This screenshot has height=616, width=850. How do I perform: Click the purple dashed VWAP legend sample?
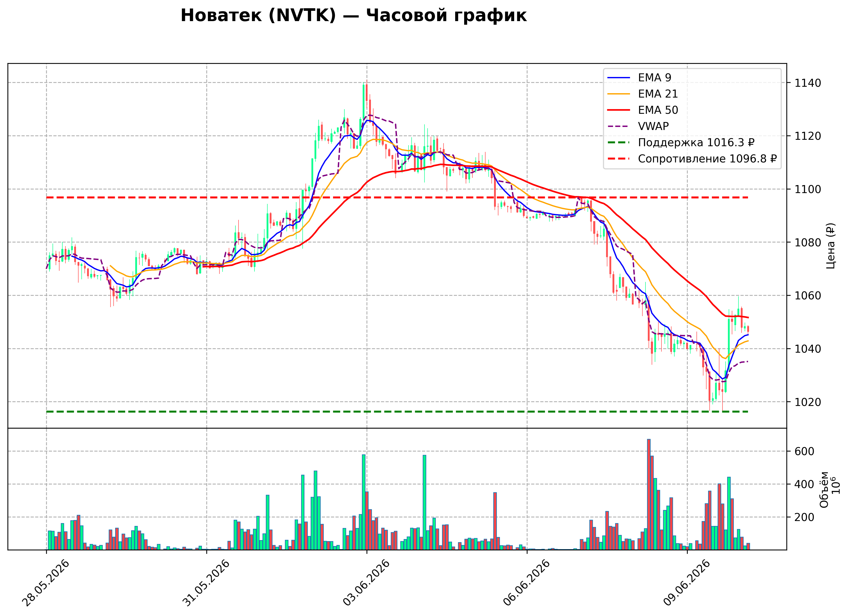(x=619, y=126)
